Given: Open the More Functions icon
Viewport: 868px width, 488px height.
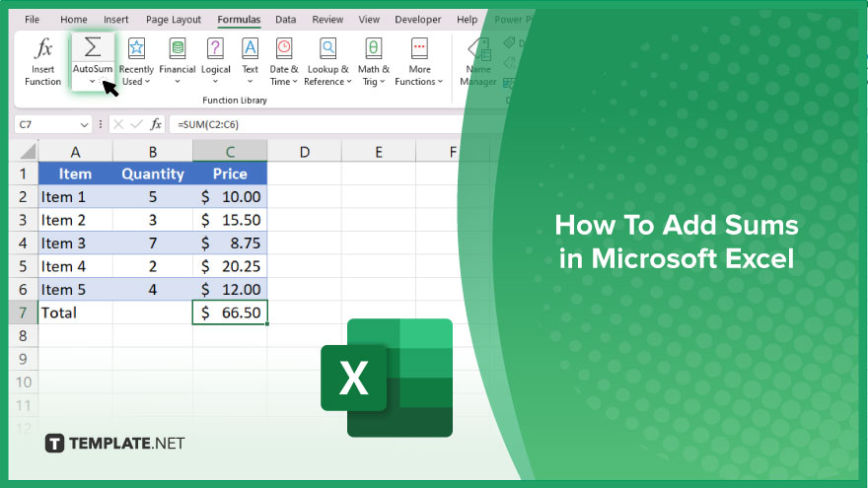Looking at the screenshot, I should tap(419, 48).
